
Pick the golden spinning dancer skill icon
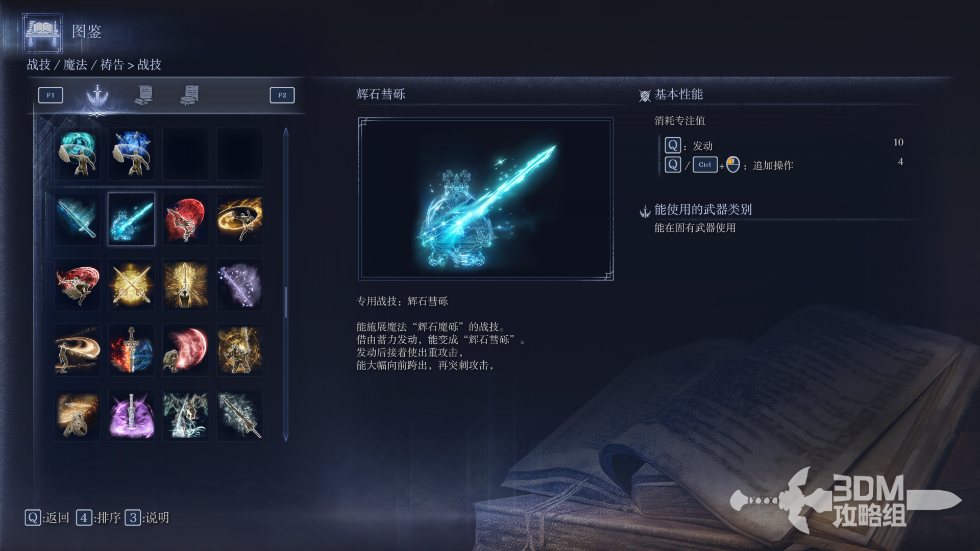(x=240, y=219)
